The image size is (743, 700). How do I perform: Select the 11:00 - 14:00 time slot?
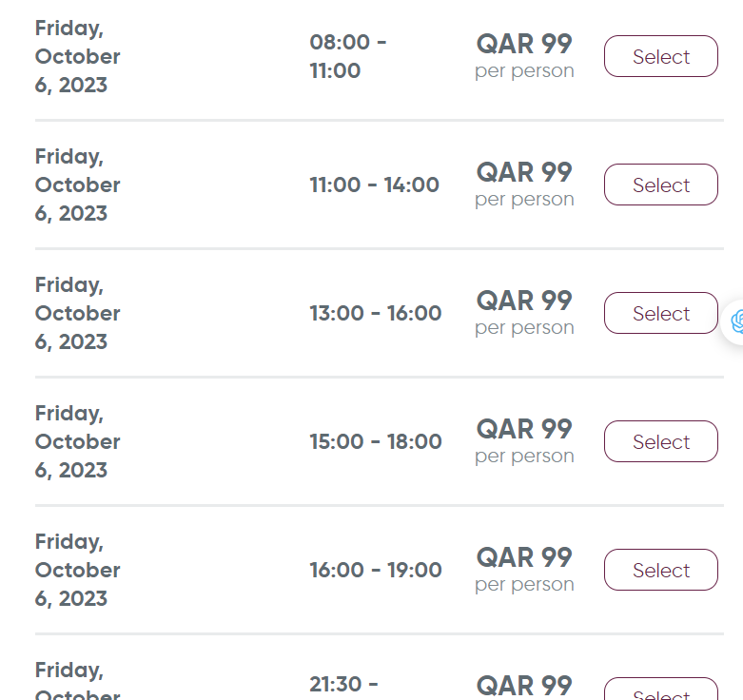click(x=660, y=185)
